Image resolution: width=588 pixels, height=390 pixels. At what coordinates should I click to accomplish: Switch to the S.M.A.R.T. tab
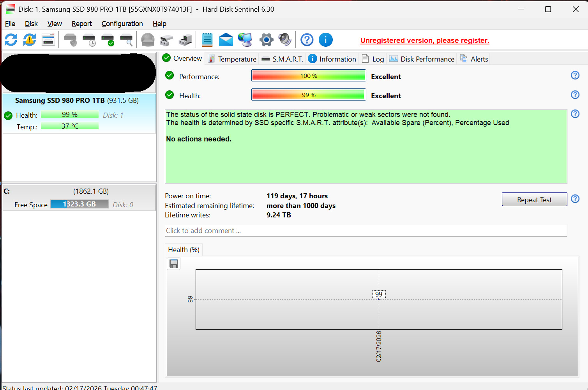click(x=283, y=59)
